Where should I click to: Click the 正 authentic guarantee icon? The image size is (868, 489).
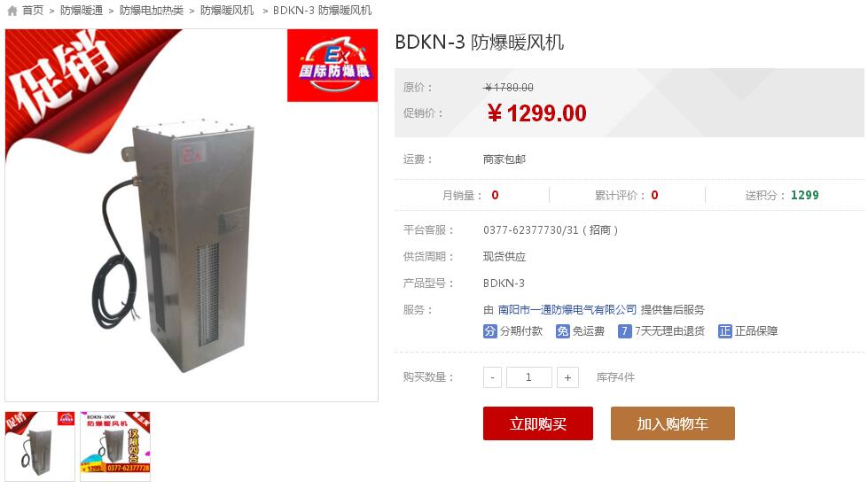(724, 330)
